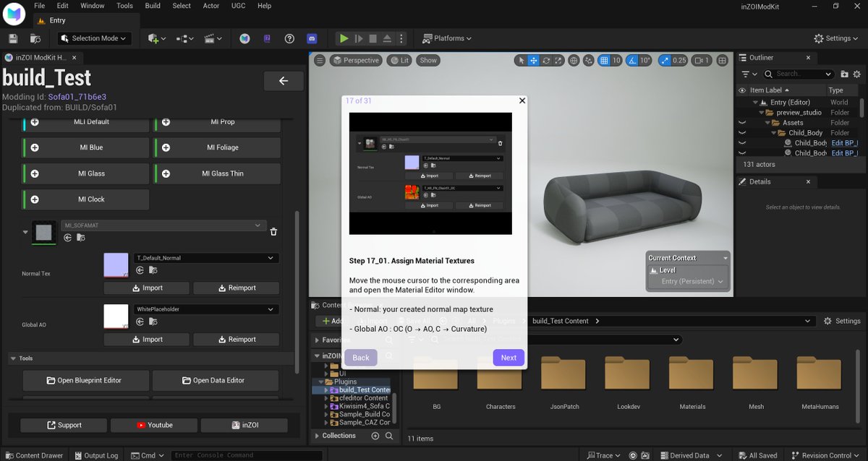Click the Youtube link button
Image resolution: width=868 pixels, height=461 pixels.
point(156,426)
